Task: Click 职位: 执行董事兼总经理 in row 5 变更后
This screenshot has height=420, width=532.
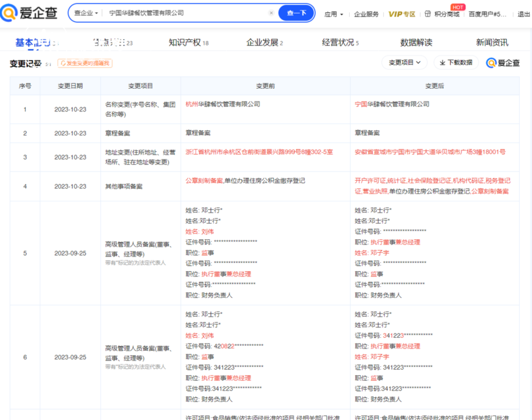Action: pos(387,242)
